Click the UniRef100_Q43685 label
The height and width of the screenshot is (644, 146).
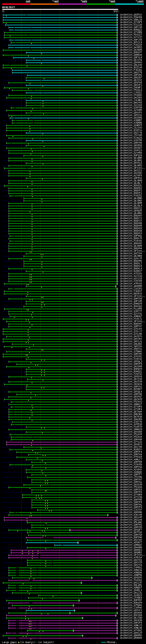(131, 50)
